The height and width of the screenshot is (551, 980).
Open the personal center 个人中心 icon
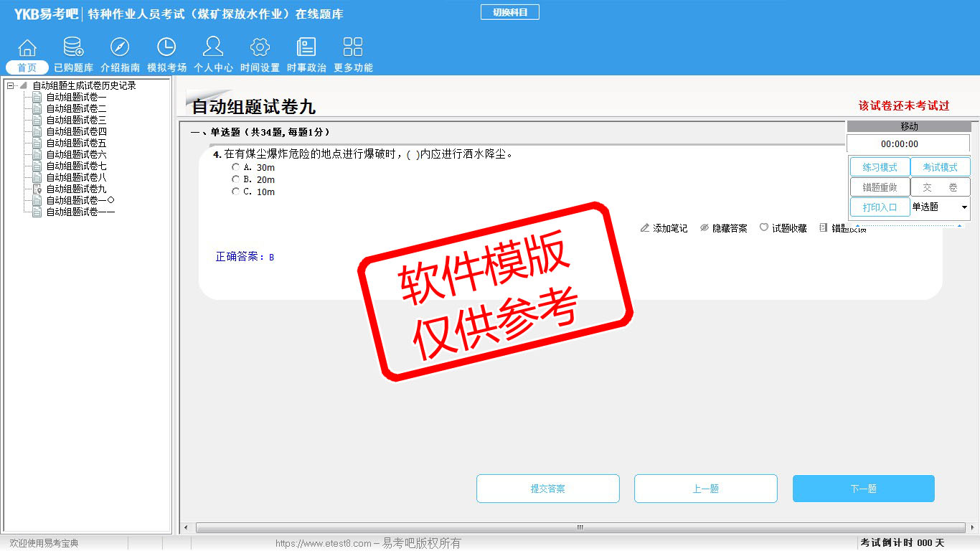pos(213,48)
